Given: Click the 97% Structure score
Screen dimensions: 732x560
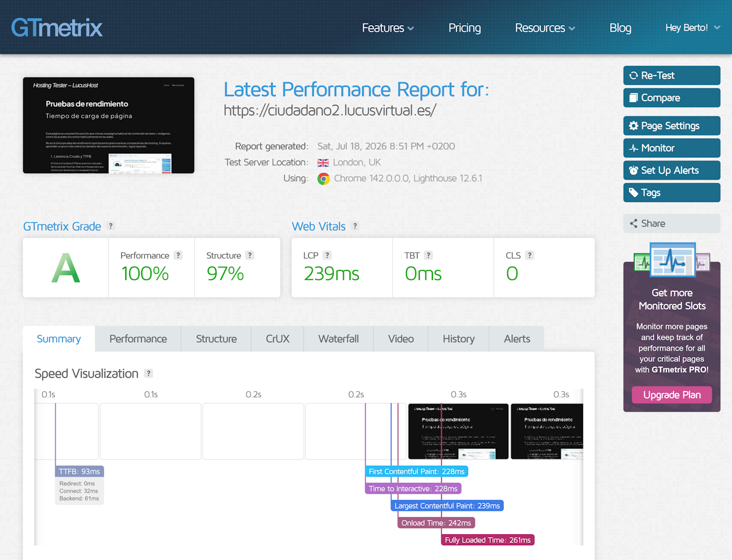Looking at the screenshot, I should (225, 274).
